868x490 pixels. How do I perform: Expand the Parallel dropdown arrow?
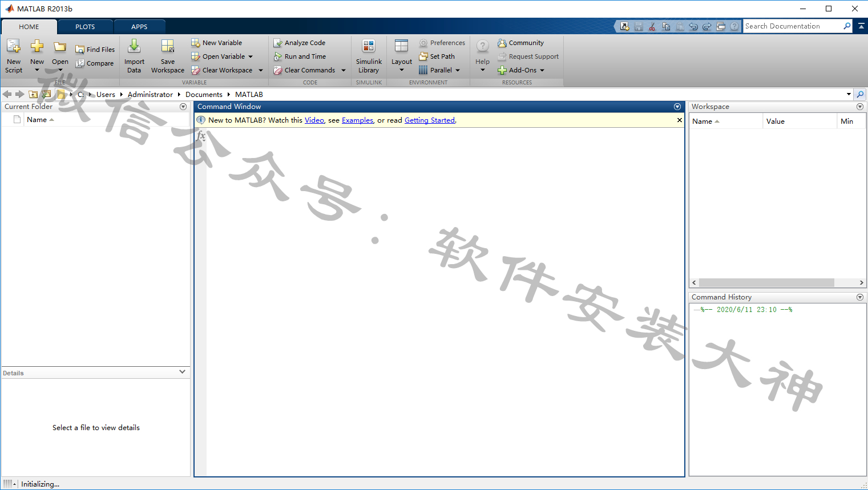click(458, 70)
